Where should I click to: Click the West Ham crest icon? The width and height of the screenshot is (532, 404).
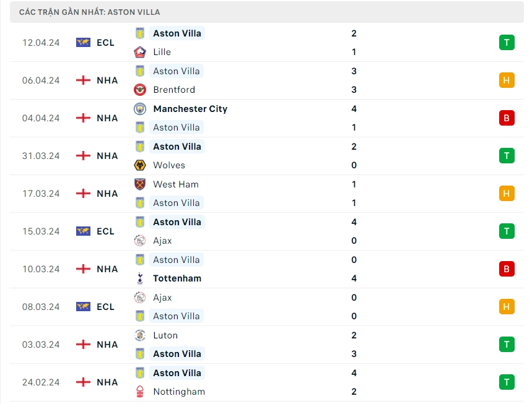(x=140, y=184)
